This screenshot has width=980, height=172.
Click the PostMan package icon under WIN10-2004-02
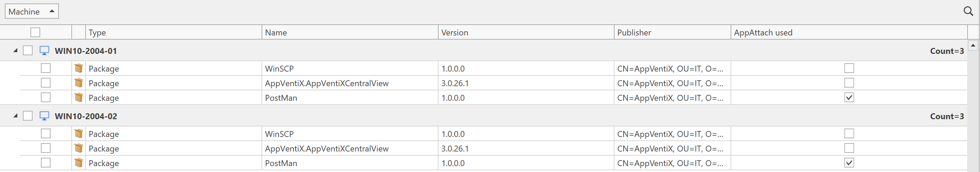tap(79, 163)
